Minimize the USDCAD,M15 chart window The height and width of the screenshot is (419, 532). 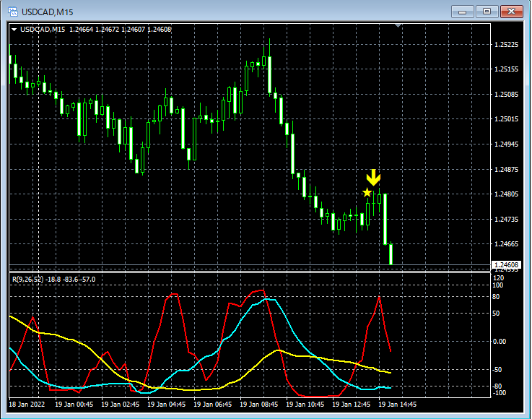click(462, 12)
